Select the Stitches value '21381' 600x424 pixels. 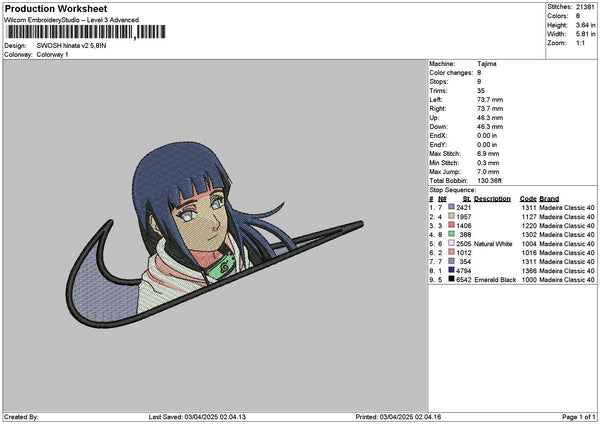tap(585, 7)
